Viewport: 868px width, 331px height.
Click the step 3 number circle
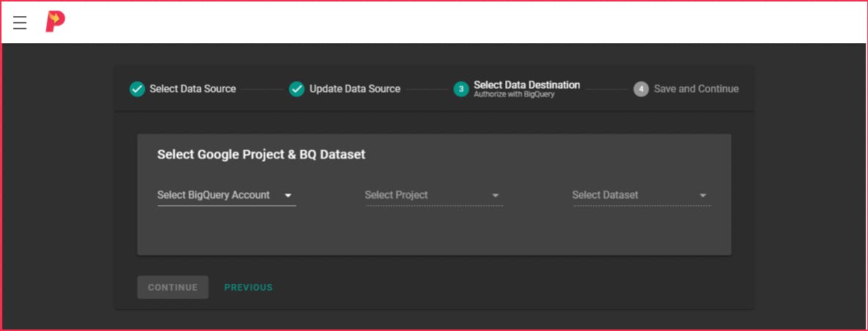coord(461,89)
